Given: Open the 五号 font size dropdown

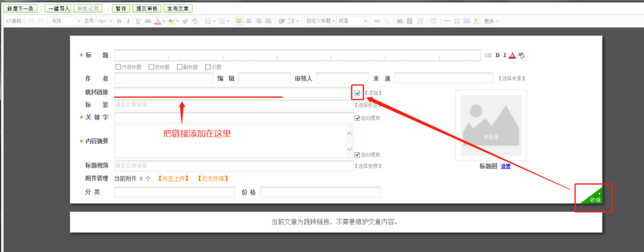Looking at the screenshot, I should point(98,21).
